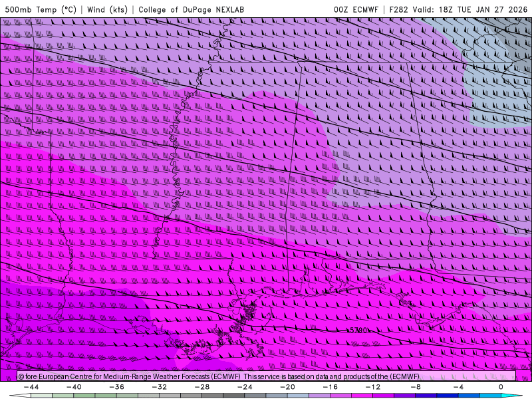Click the '-40' colorbar scale label
The height and width of the screenshot is (399, 532).
coord(74,387)
